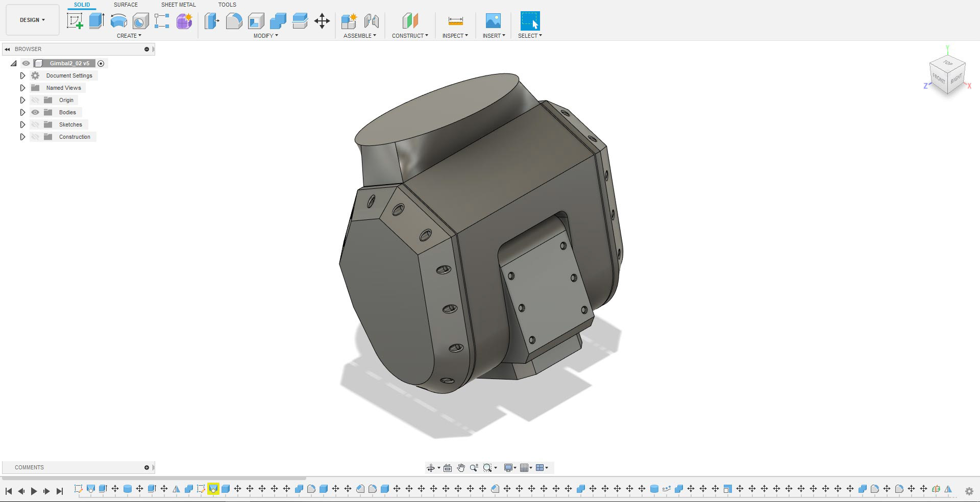
Task: Select the Create Form tool
Action: tap(184, 21)
